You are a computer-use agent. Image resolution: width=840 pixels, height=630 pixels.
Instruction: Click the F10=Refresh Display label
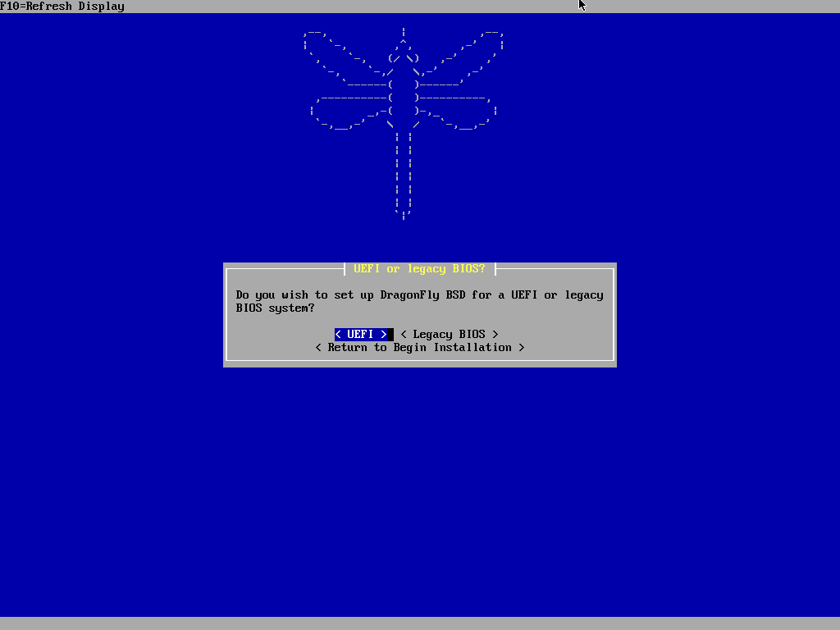[x=62, y=7]
